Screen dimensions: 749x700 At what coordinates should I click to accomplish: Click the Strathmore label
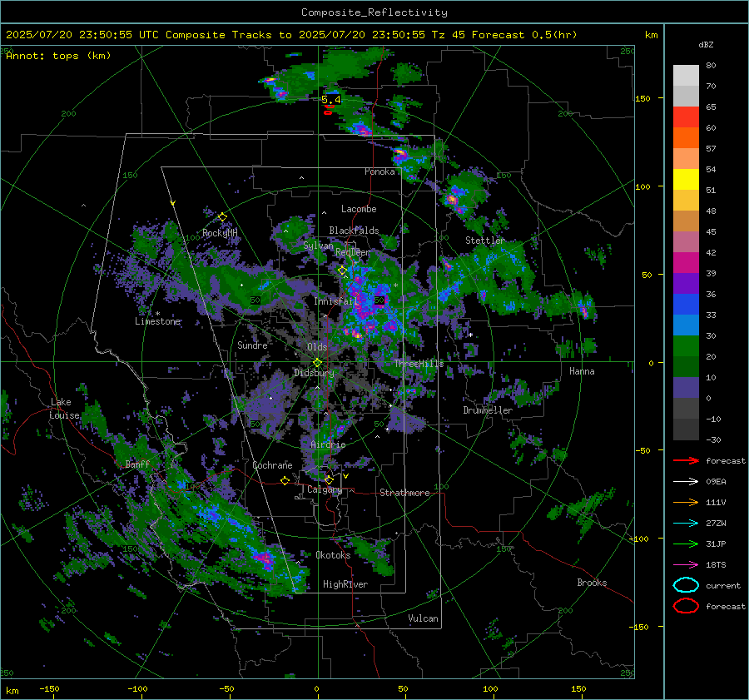pyautogui.click(x=404, y=493)
